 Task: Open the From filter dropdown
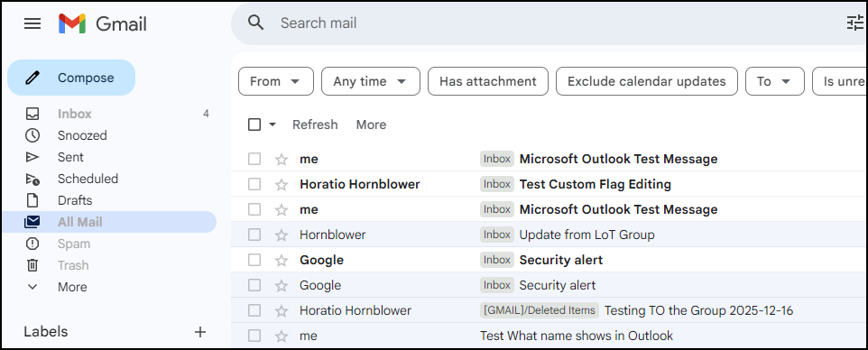pyautogui.click(x=276, y=81)
